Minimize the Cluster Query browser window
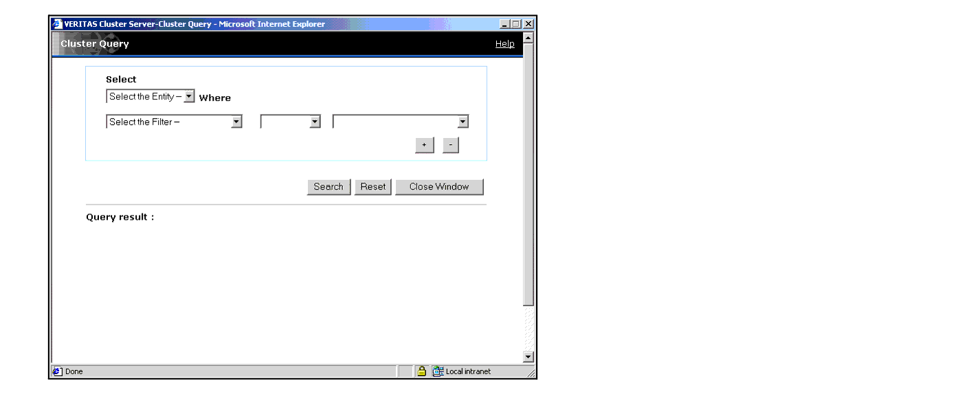Screen dimensions: 980x405 [x=505, y=24]
